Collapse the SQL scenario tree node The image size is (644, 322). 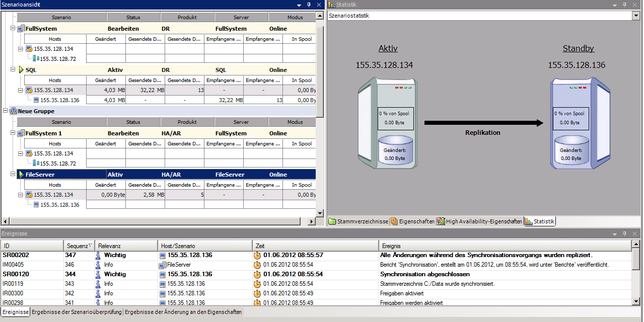pos(13,70)
